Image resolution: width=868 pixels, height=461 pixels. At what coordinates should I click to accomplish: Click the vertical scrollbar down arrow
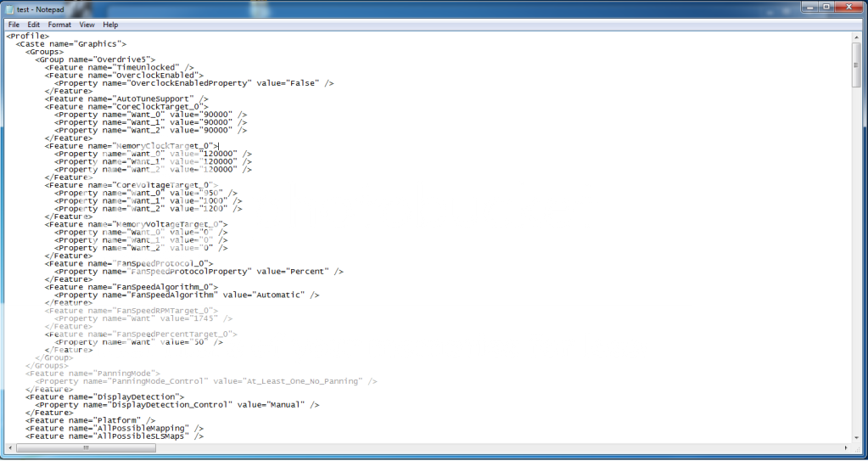tap(857, 438)
